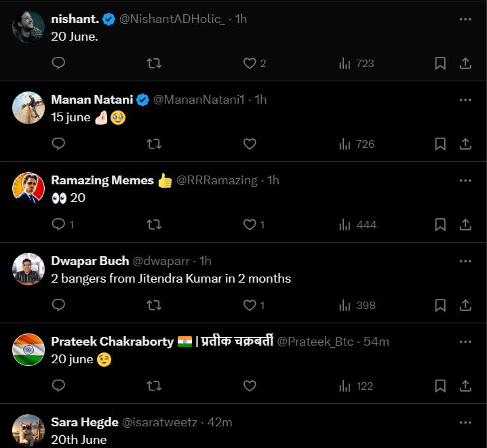Open view count on Manan Natani's tweet

tap(357, 144)
